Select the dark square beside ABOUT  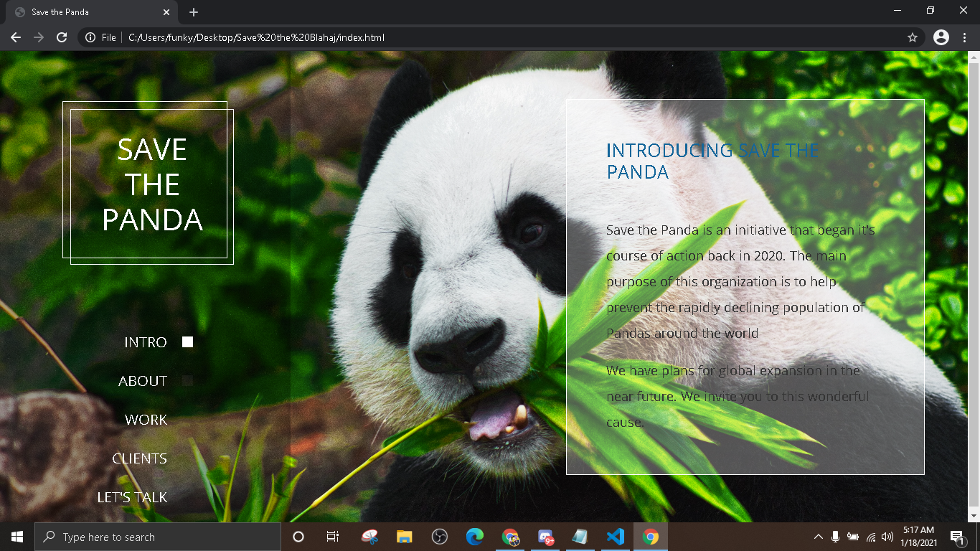(x=187, y=381)
